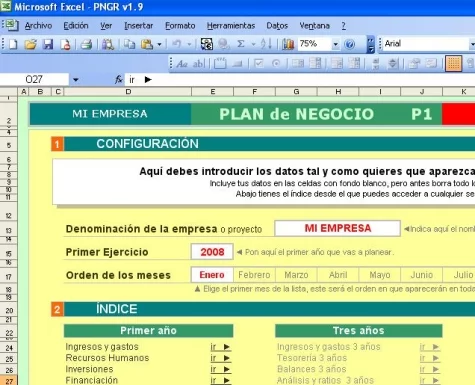Select the Combo Box form control
The width and height of the screenshot is (475, 385).
315,63
